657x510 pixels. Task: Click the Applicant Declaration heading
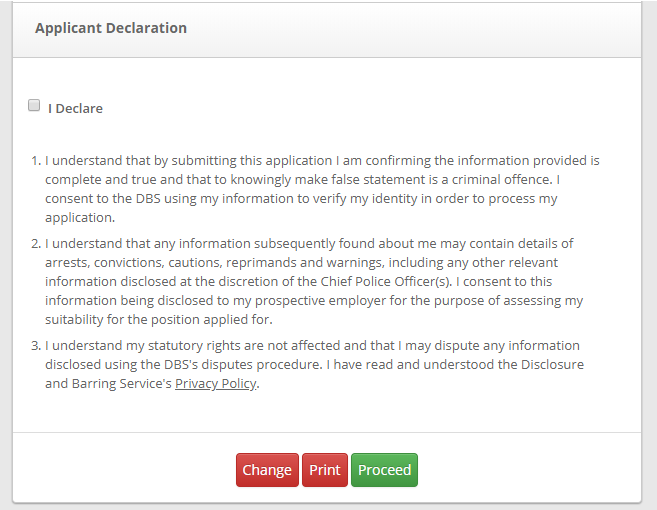click(111, 28)
